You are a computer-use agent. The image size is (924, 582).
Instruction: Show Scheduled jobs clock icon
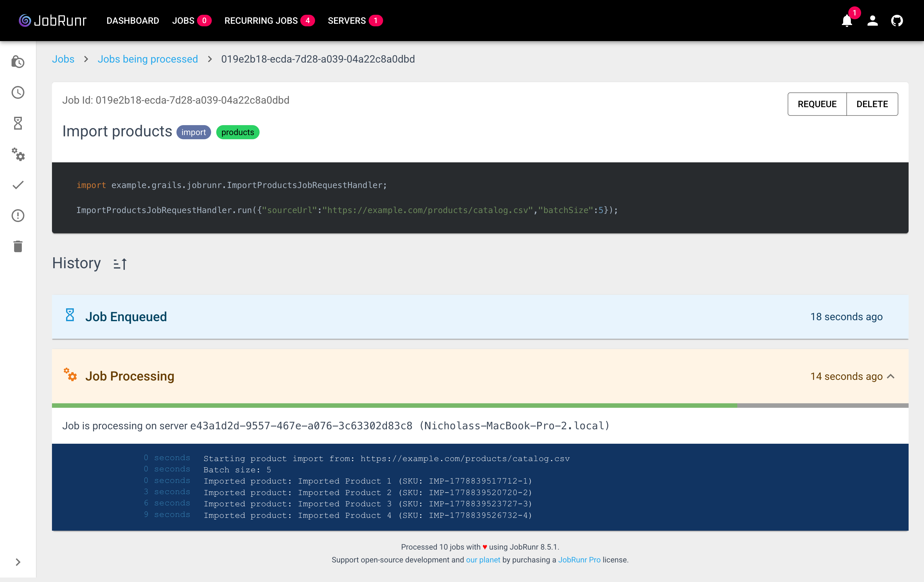(18, 92)
